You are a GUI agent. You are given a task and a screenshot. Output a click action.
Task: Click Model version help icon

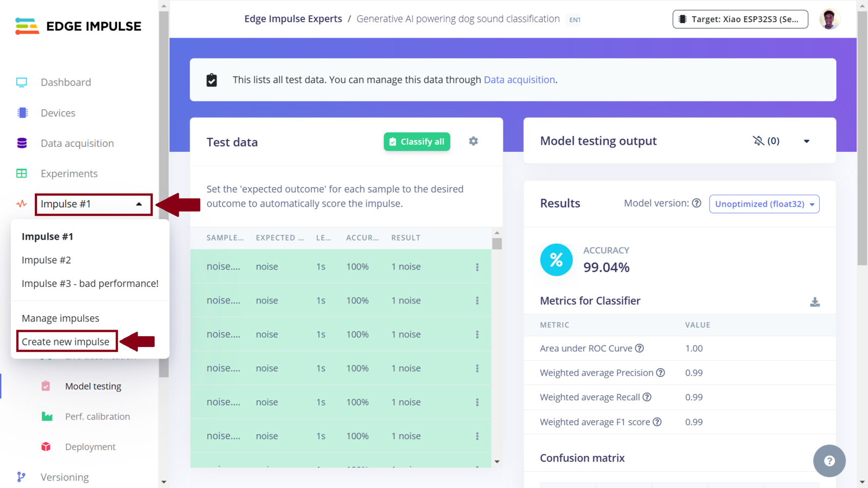(x=697, y=203)
